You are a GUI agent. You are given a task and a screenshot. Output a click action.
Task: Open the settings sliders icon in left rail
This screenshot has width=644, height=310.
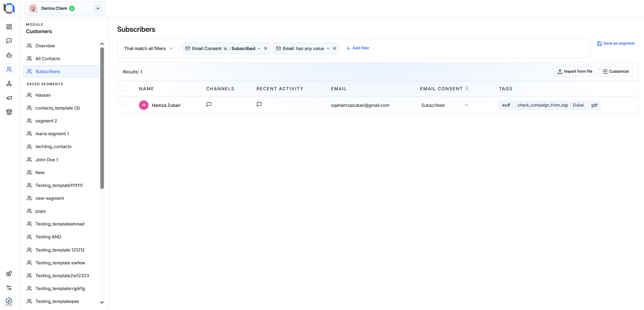[x=9, y=288]
